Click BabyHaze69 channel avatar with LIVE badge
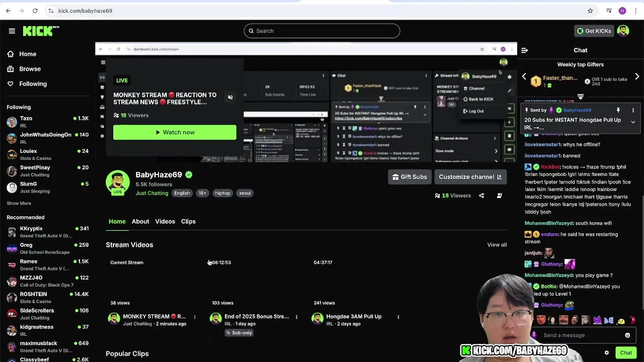Image resolution: width=644 pixels, height=362 pixels. [x=118, y=182]
